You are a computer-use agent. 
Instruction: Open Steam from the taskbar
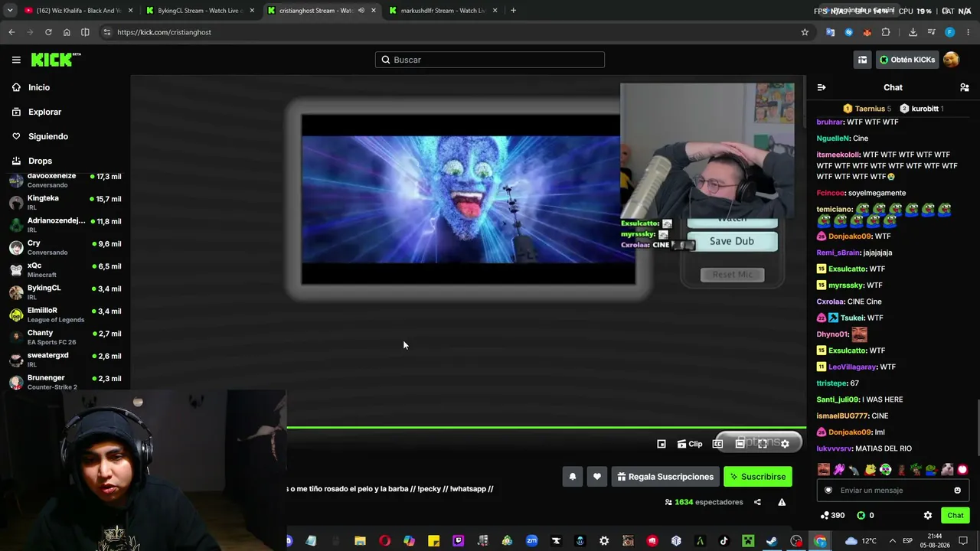coord(772,541)
